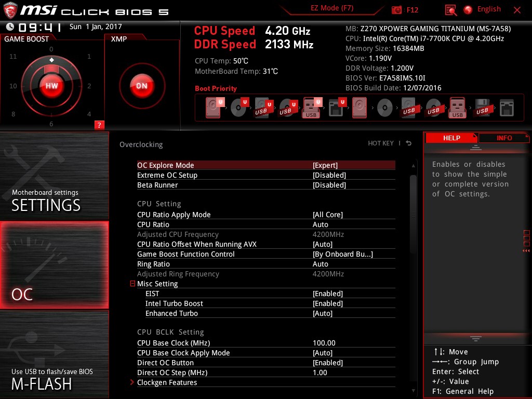Open M-FLASH to flash BIOS
This screenshot has height=399, width=532.
(54, 354)
